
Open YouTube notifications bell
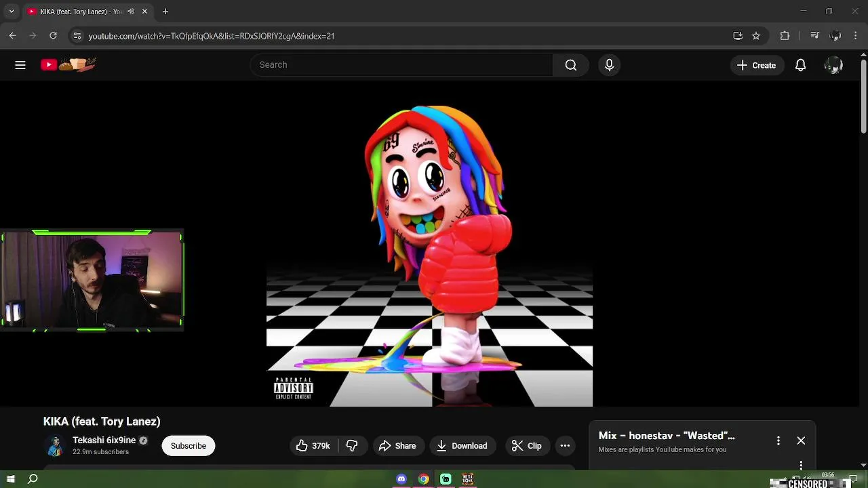[800, 65]
